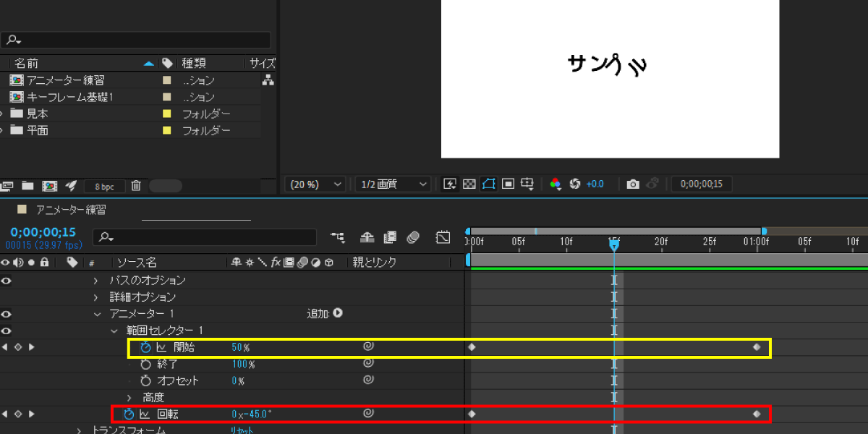The height and width of the screenshot is (434, 868).
Task: Collapse アニメーター 1 group
Action: pos(97,314)
